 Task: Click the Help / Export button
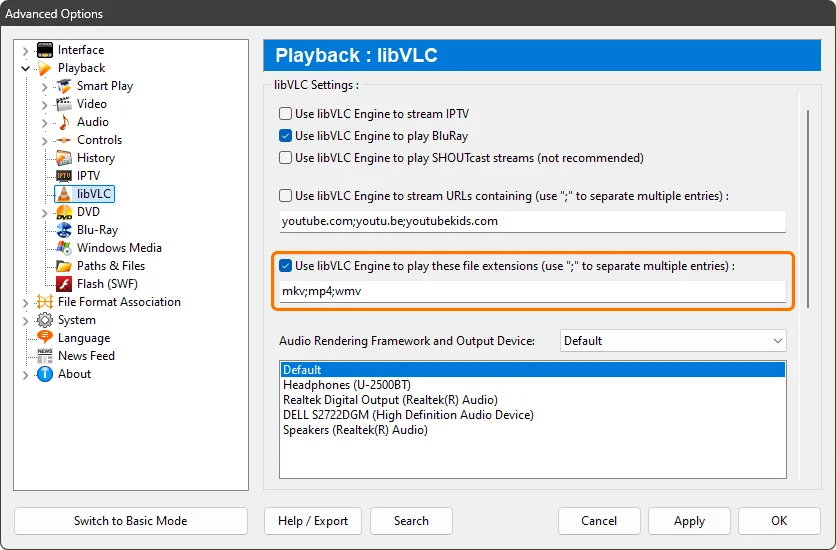click(x=313, y=521)
